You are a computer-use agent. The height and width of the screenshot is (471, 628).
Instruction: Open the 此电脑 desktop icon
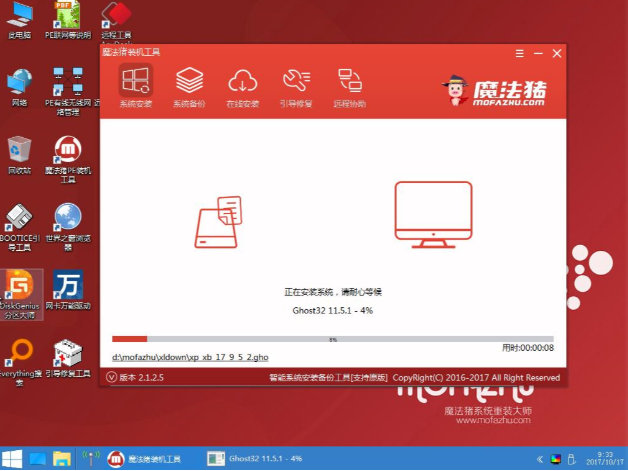[x=20, y=20]
